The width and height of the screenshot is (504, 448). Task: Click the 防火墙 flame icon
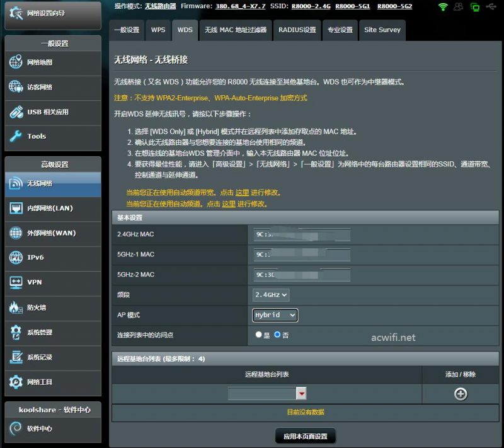click(x=15, y=307)
